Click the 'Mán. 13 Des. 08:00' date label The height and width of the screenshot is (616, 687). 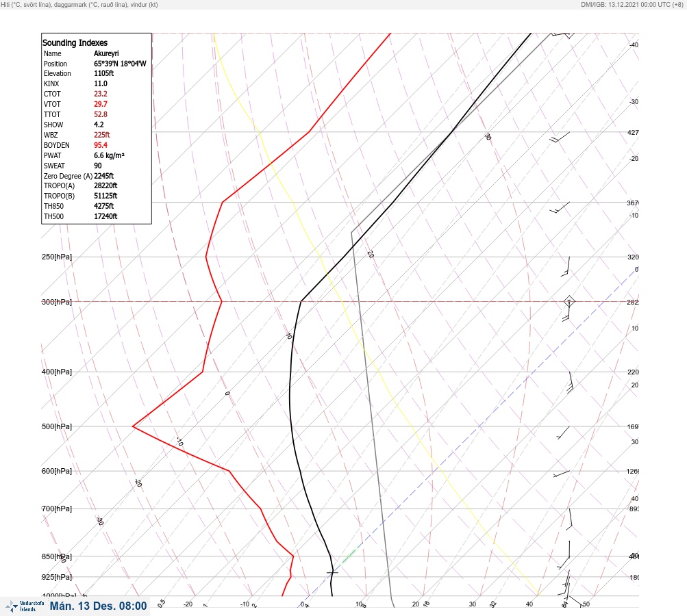click(x=98, y=606)
